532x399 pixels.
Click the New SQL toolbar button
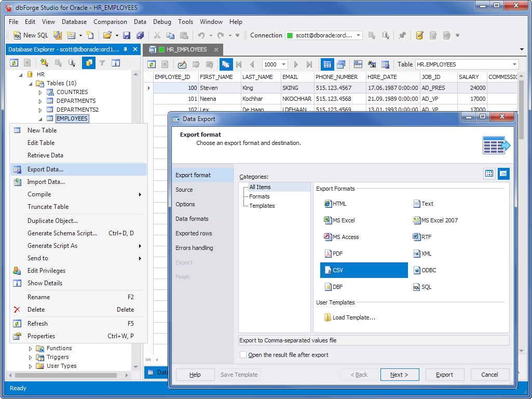[31, 35]
